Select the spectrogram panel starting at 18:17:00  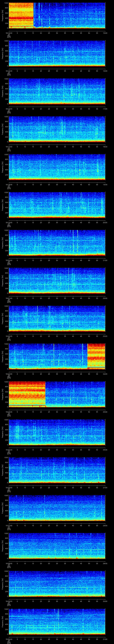(57, 129)
